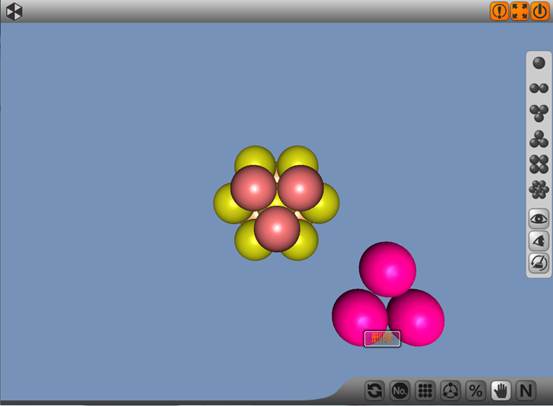Click the broom clear-scene button
The width and height of the screenshot is (553, 406).
click(539, 263)
